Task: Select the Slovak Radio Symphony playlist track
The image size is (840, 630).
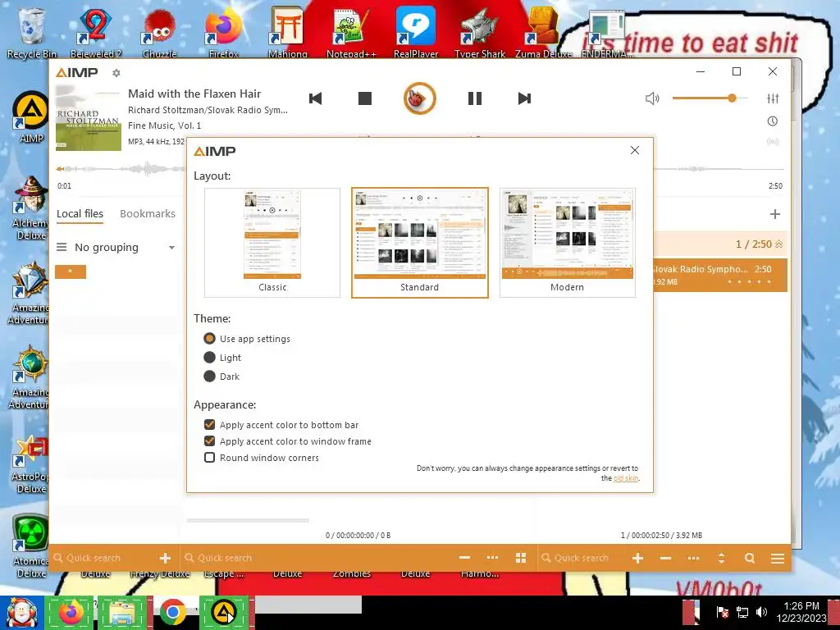Action: tap(720, 276)
